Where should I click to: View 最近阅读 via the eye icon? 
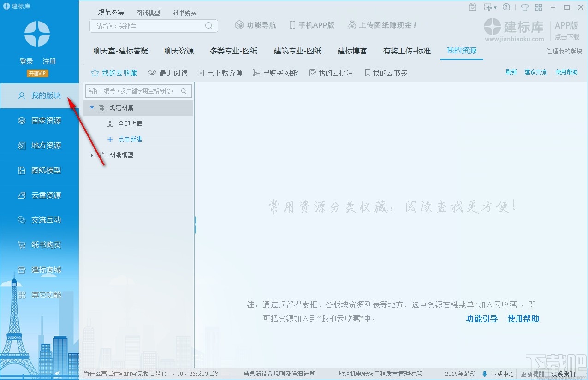click(x=167, y=72)
